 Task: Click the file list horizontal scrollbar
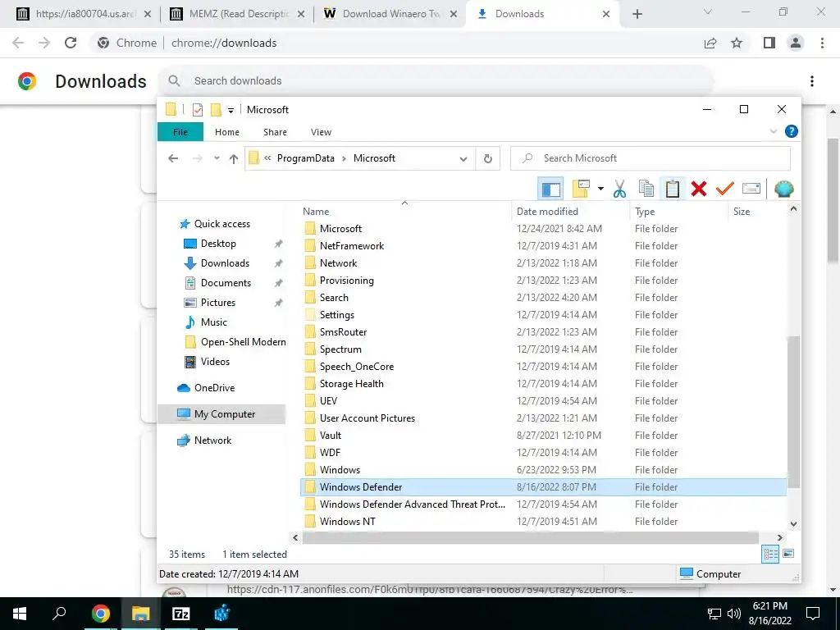click(531, 537)
